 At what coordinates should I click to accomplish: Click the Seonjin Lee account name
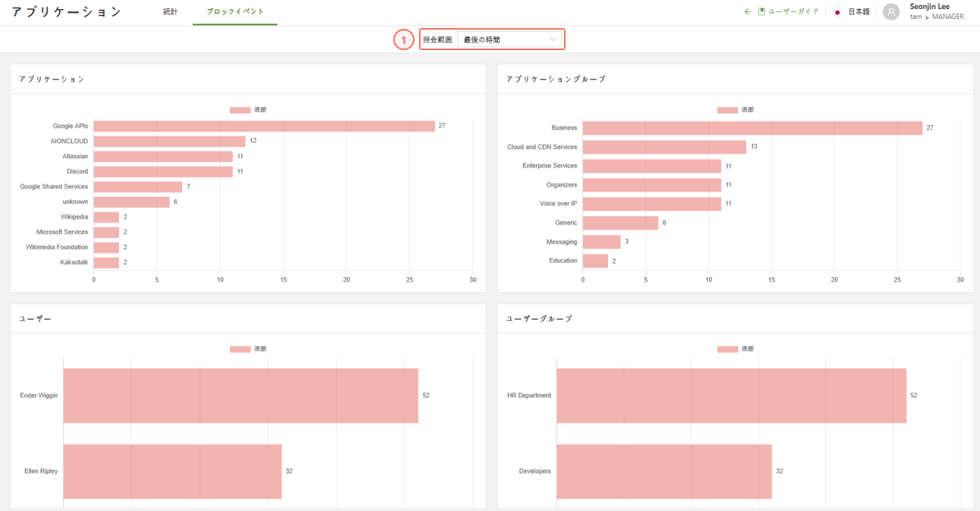tap(930, 7)
